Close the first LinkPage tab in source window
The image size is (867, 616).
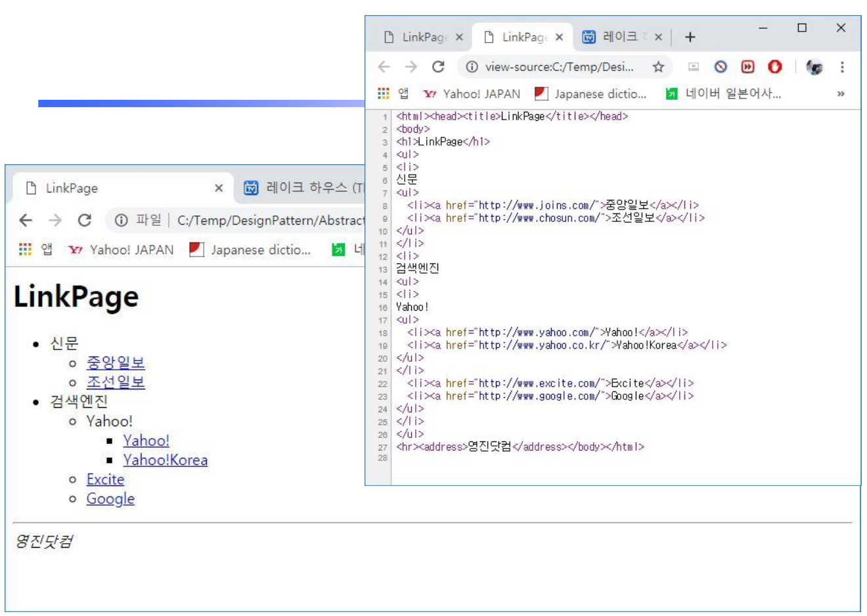point(459,37)
